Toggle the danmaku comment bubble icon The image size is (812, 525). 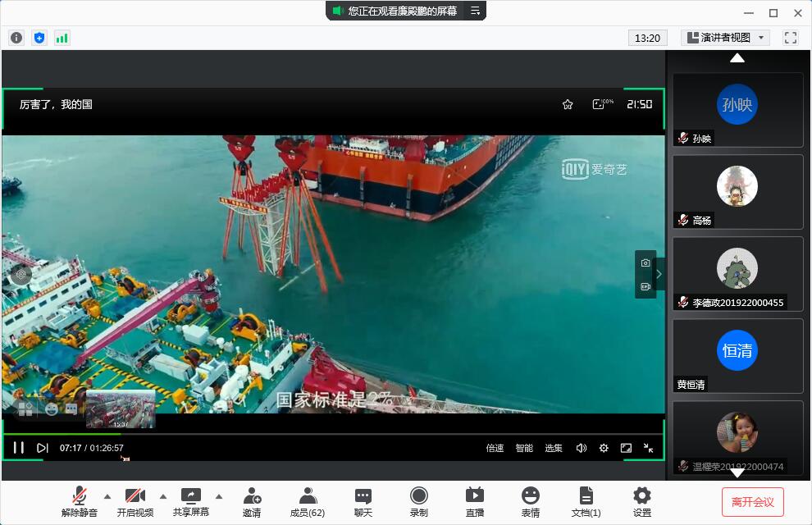click(x=71, y=409)
